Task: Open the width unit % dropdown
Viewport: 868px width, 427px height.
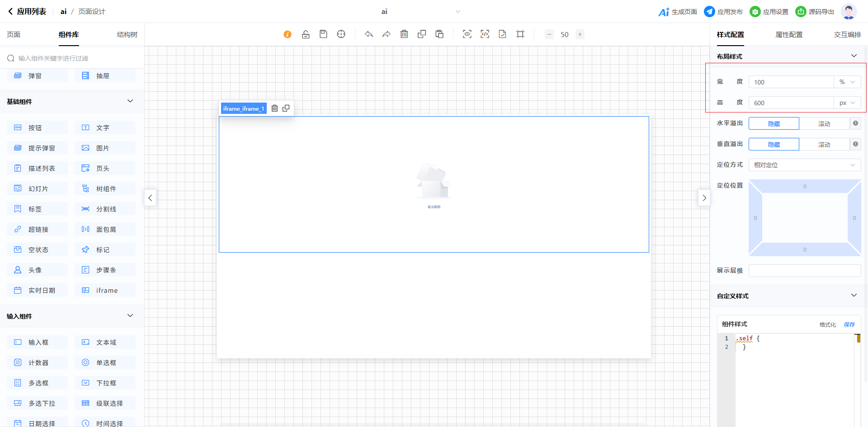Action: [x=847, y=82]
